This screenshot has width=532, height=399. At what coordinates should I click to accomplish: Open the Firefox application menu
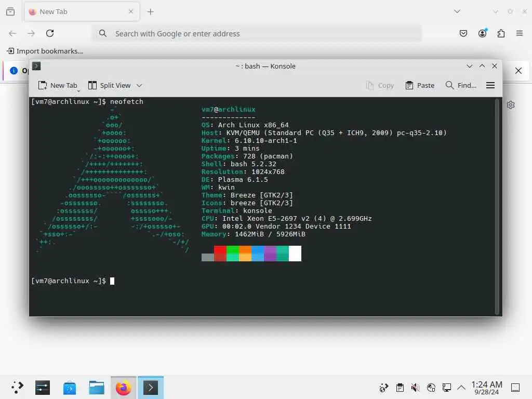(520, 33)
